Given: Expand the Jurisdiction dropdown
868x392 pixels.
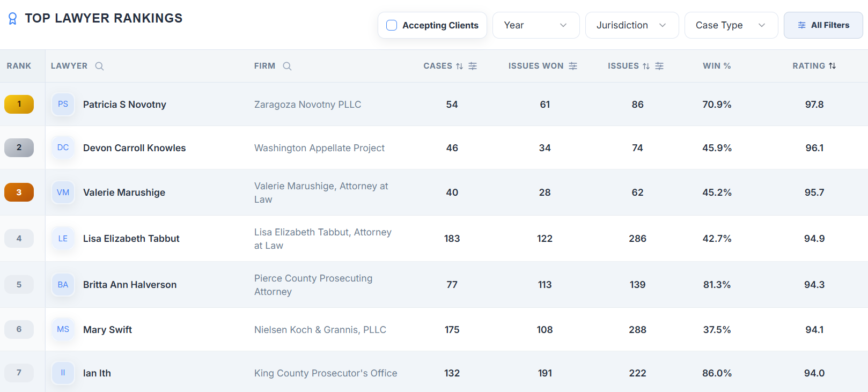Looking at the screenshot, I should (632, 25).
